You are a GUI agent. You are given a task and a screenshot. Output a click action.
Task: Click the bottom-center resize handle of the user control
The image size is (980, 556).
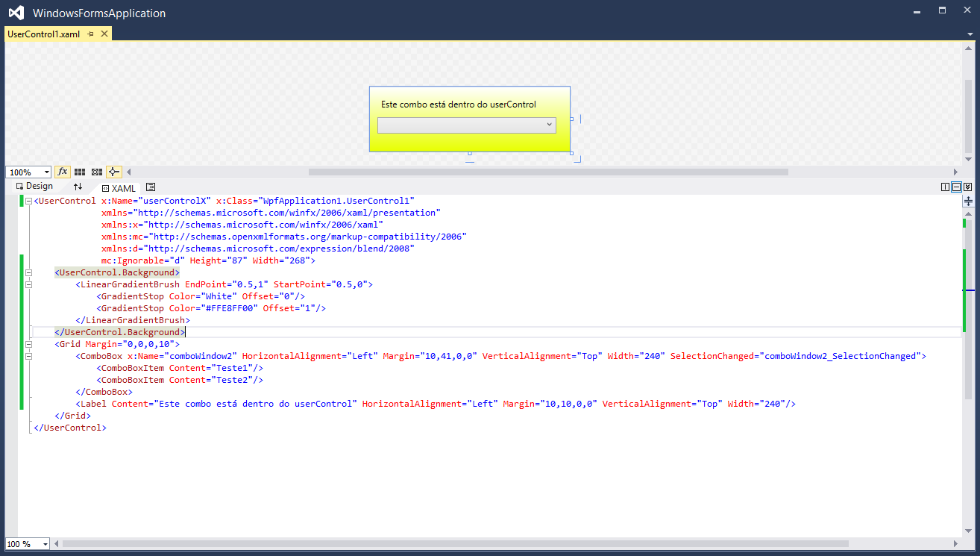coord(470,153)
